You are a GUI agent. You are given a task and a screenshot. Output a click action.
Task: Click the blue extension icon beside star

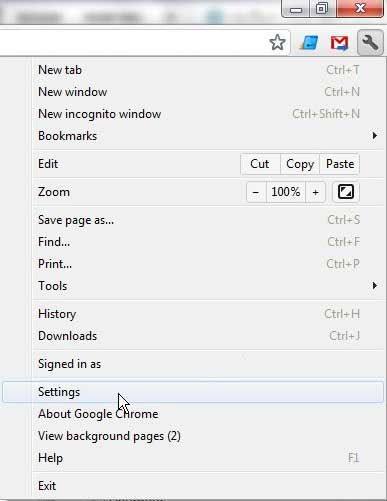click(309, 43)
